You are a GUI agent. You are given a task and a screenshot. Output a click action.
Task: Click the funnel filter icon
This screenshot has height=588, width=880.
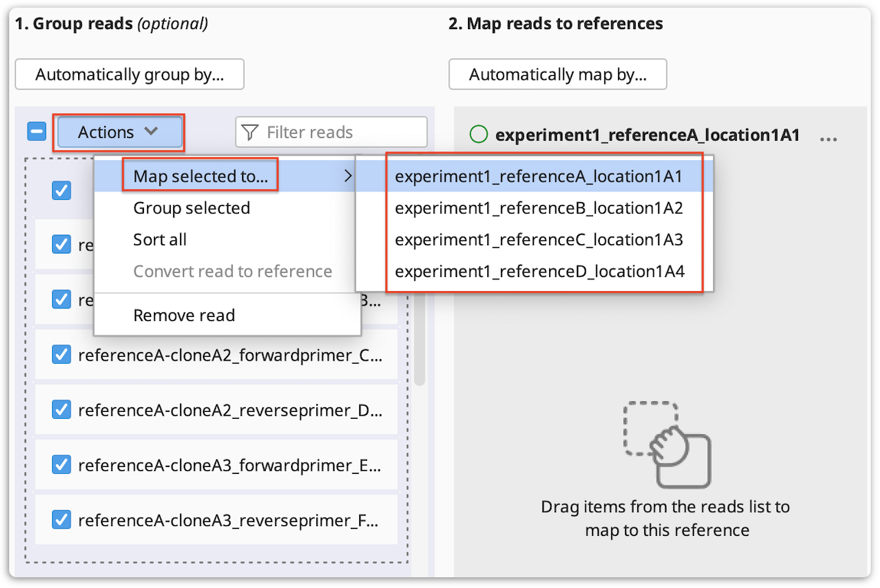(250, 132)
